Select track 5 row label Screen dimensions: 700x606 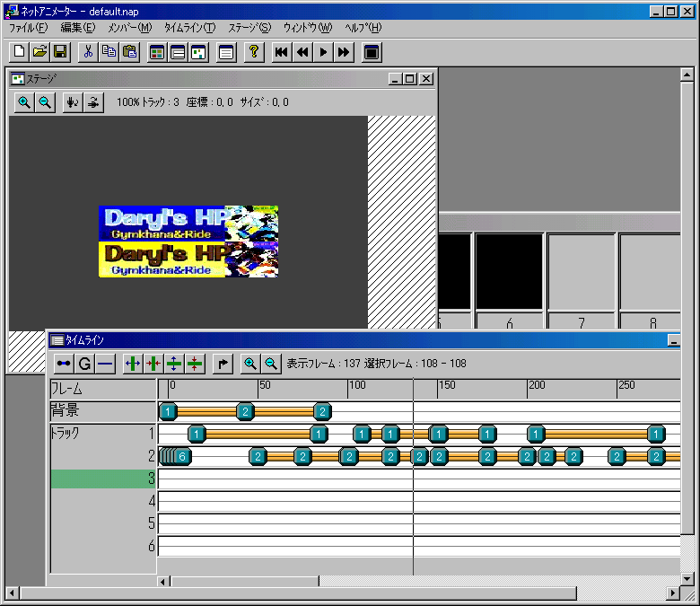pyautogui.click(x=103, y=523)
